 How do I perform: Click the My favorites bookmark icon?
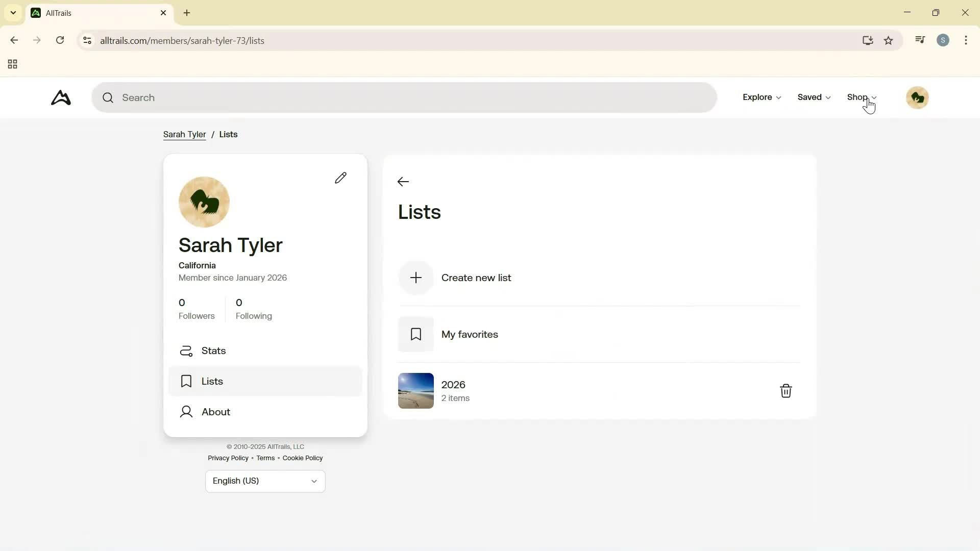click(x=415, y=334)
